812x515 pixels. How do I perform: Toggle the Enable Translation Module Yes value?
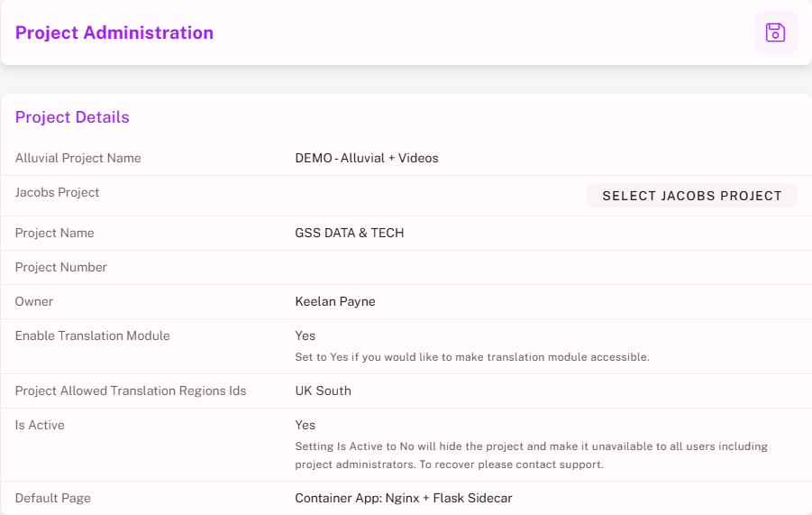click(x=306, y=336)
